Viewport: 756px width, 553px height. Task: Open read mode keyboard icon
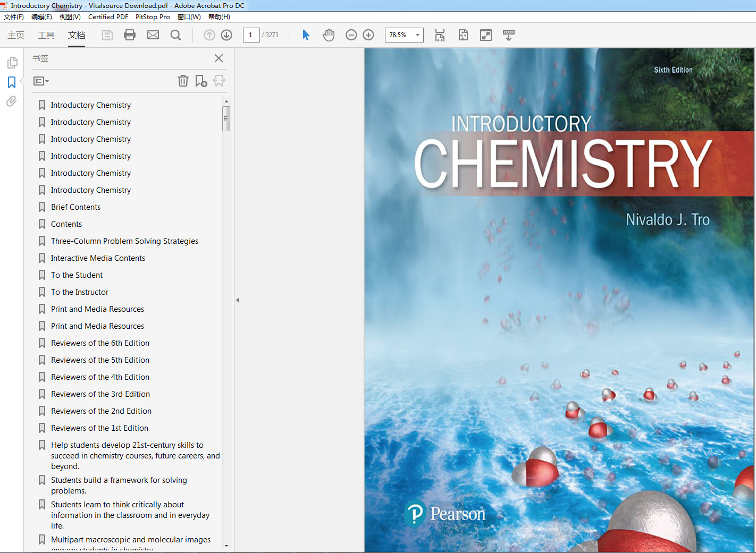point(509,35)
